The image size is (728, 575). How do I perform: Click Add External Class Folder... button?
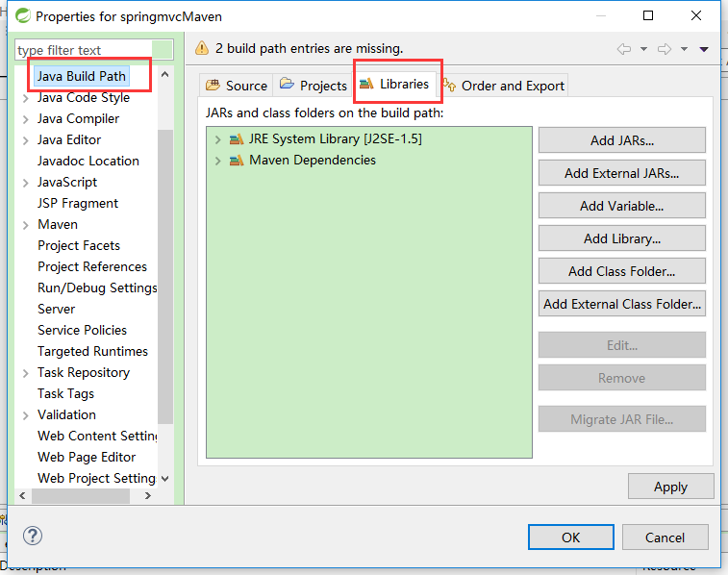click(621, 304)
